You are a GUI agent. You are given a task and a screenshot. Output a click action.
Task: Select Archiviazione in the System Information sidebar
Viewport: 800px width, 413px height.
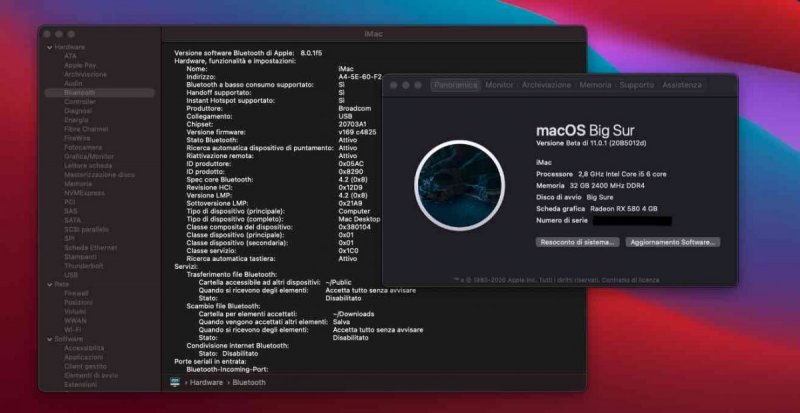tap(85, 75)
